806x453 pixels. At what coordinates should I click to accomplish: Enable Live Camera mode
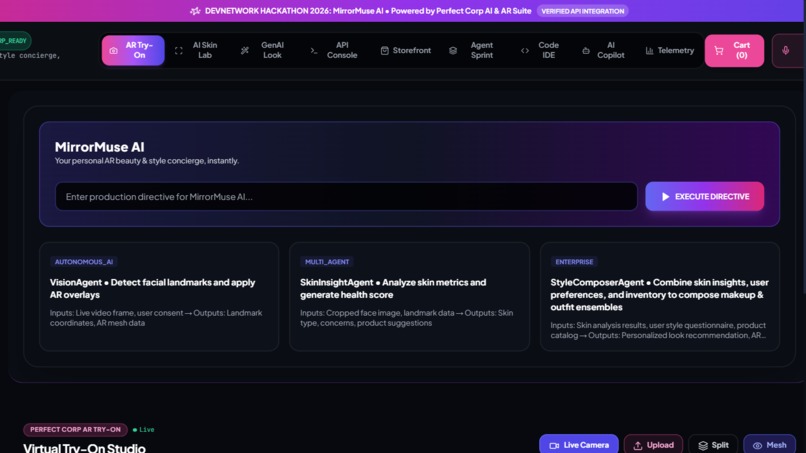pyautogui.click(x=579, y=445)
